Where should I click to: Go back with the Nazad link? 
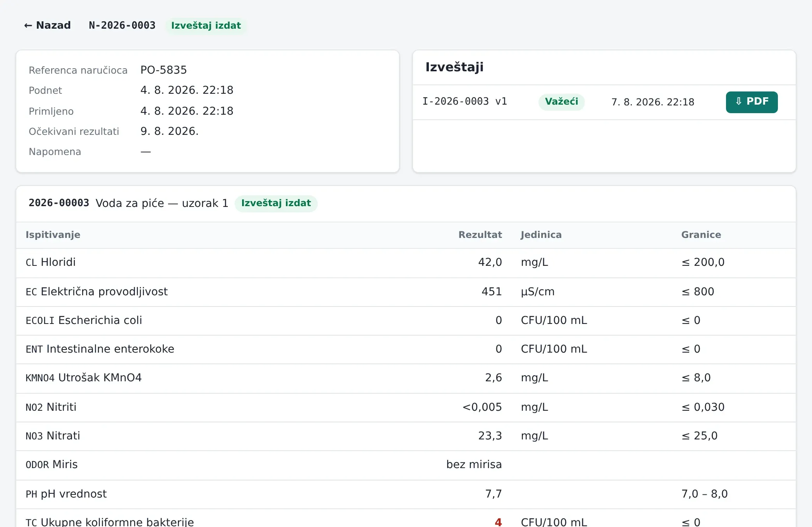coord(47,25)
